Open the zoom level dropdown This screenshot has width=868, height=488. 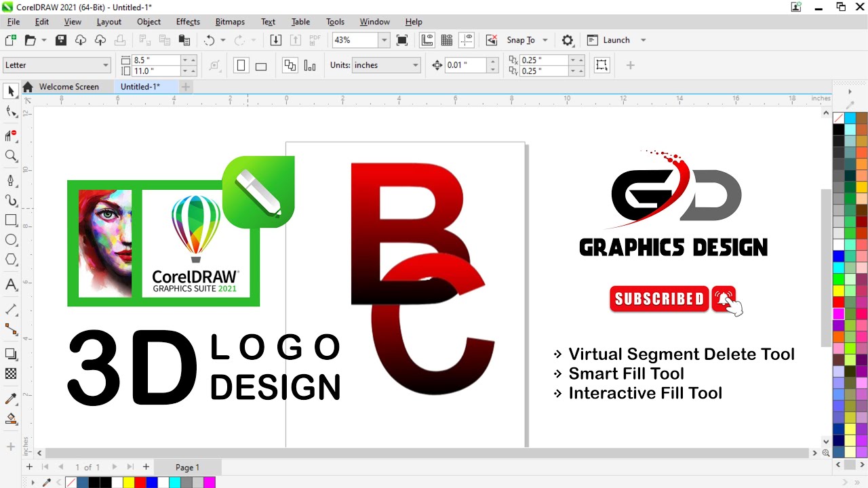[x=384, y=40]
